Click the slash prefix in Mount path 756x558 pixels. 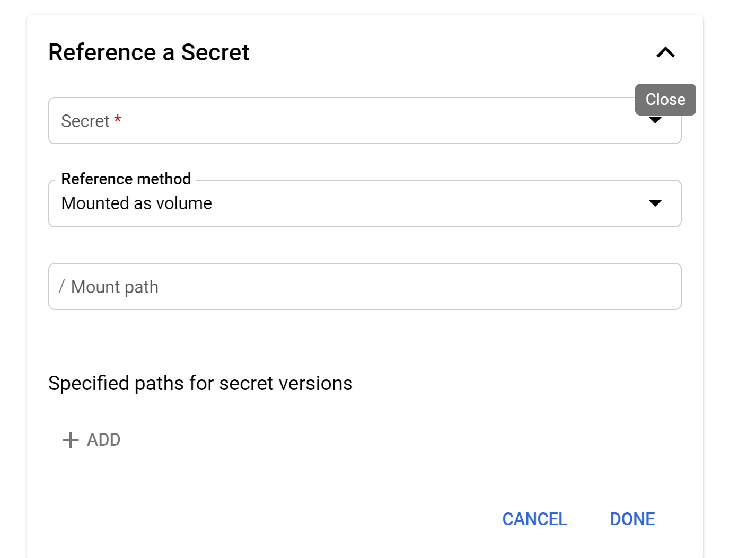[x=62, y=287]
